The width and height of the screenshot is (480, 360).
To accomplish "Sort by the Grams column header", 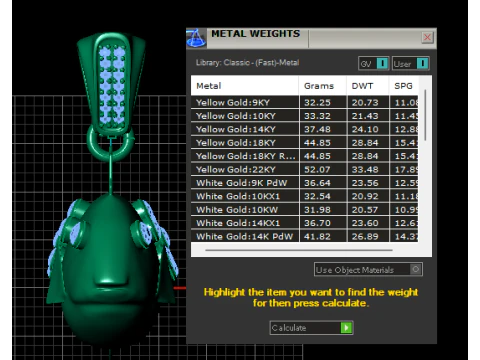I will click(x=323, y=86).
